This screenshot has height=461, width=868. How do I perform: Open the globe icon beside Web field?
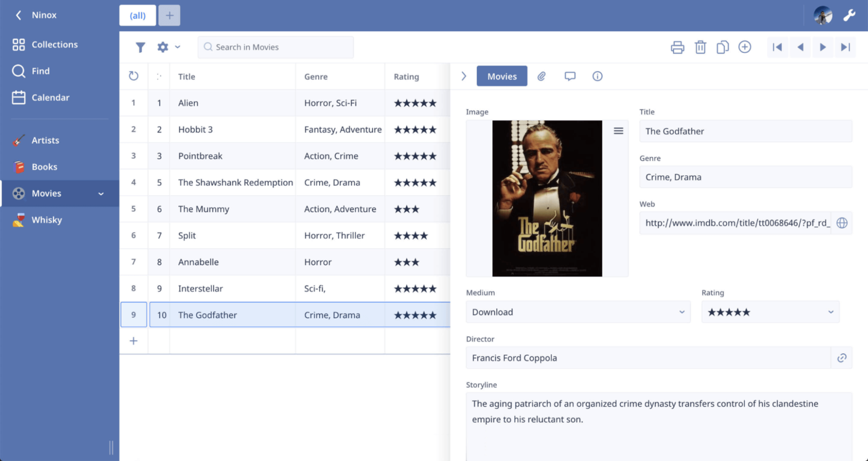tap(842, 223)
